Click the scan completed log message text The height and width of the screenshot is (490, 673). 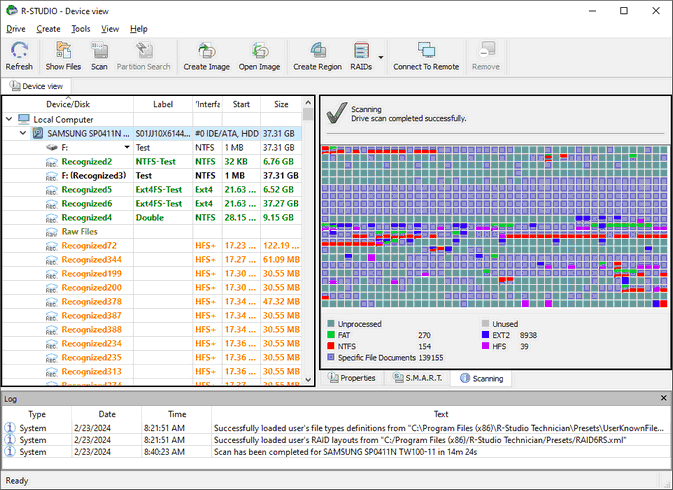coord(346,452)
